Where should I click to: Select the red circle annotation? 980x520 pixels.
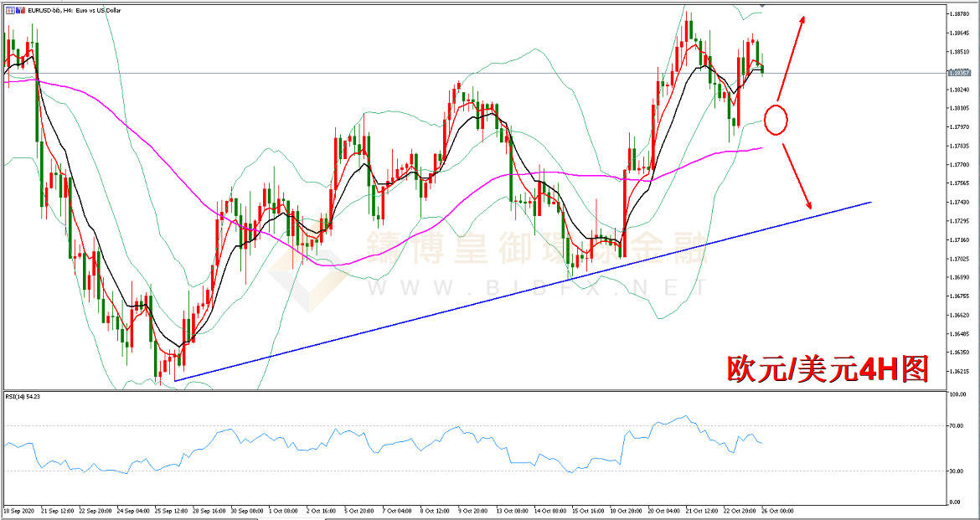(776, 120)
